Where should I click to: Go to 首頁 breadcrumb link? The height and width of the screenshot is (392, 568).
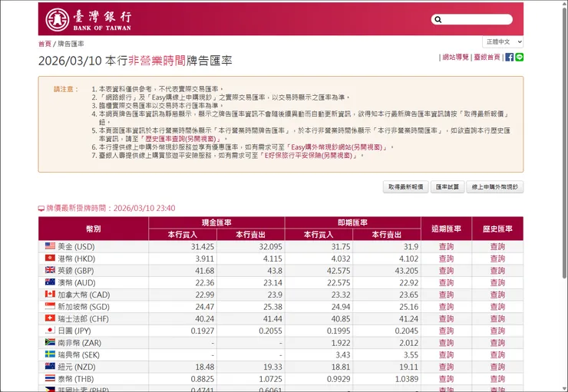tap(45, 44)
